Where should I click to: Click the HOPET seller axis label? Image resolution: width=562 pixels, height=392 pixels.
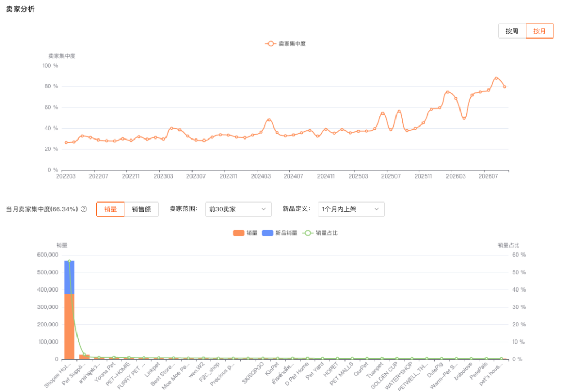click(x=330, y=369)
